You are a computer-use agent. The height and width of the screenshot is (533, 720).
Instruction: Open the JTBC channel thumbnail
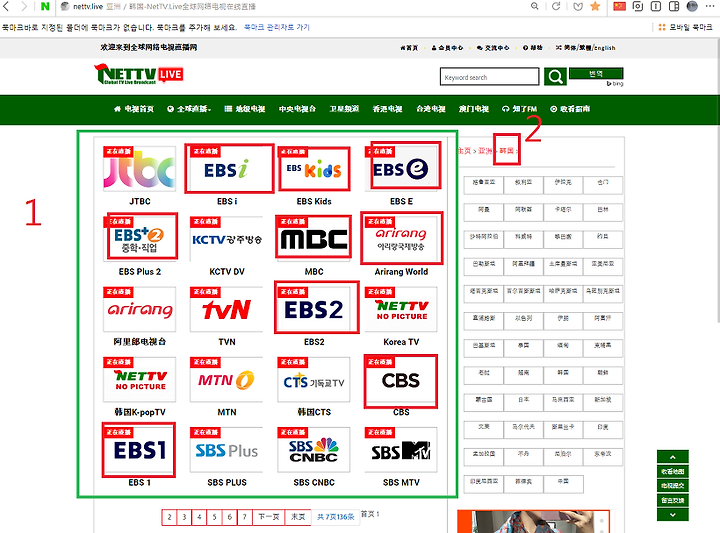139,168
